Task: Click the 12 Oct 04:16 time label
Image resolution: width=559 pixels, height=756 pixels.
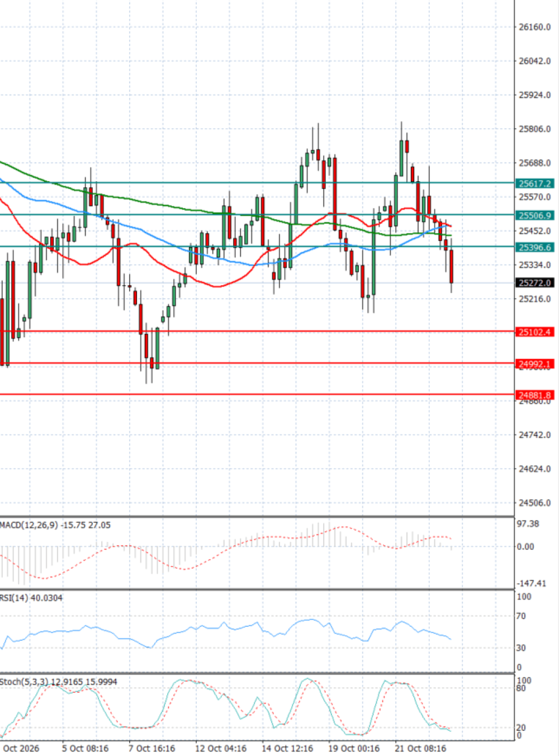Action: pos(221,748)
